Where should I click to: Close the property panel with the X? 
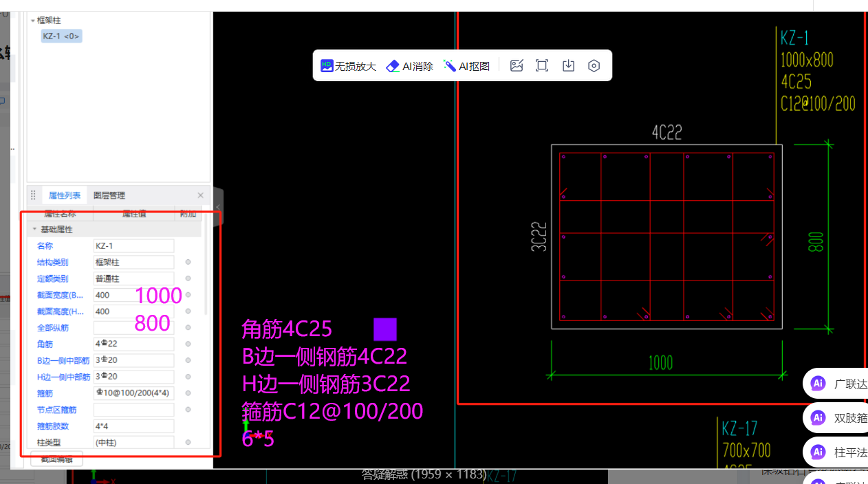click(x=200, y=195)
